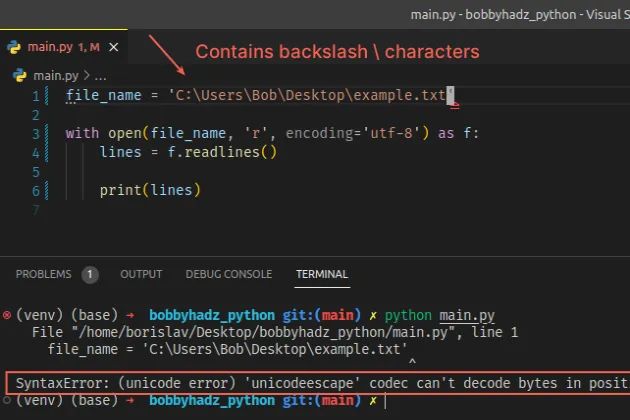Image resolution: width=630 pixels, height=420 pixels.
Task: Click the print(lines) statement
Action: click(150, 190)
